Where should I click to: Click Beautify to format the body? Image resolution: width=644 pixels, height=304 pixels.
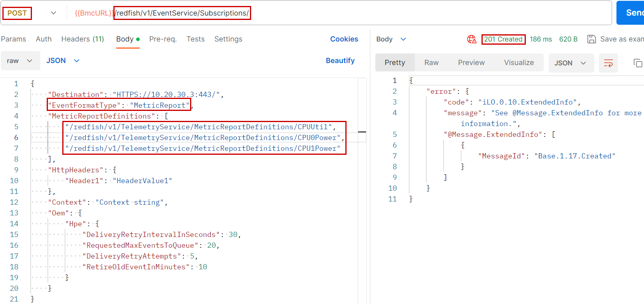(x=340, y=61)
